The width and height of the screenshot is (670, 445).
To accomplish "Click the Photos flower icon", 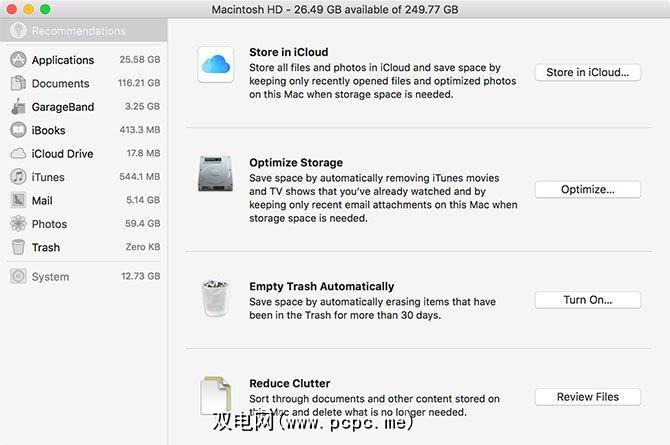I will (x=18, y=224).
